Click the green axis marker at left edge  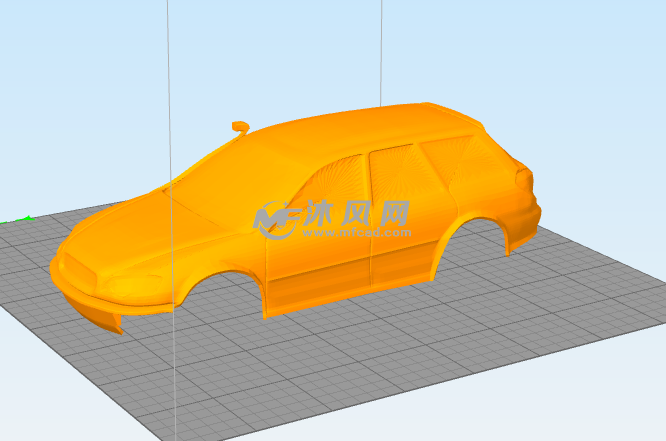[x=28, y=217]
